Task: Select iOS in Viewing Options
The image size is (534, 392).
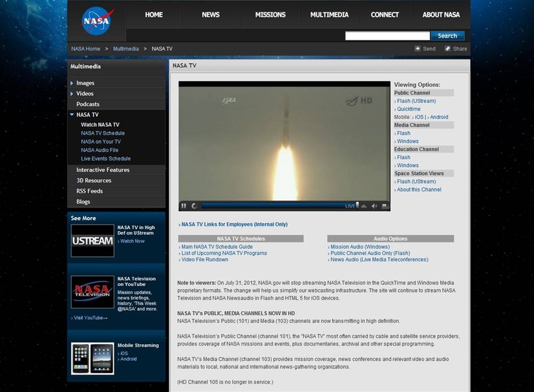Action: point(419,117)
